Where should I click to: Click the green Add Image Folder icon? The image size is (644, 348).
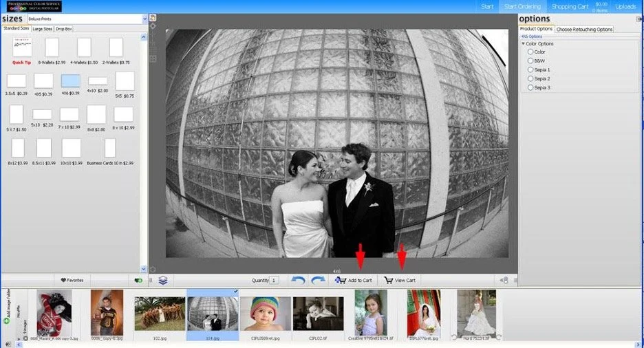point(7,321)
